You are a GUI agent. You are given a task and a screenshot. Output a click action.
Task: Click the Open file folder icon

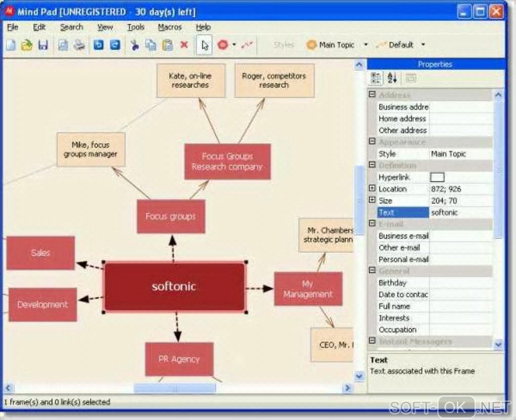point(27,45)
